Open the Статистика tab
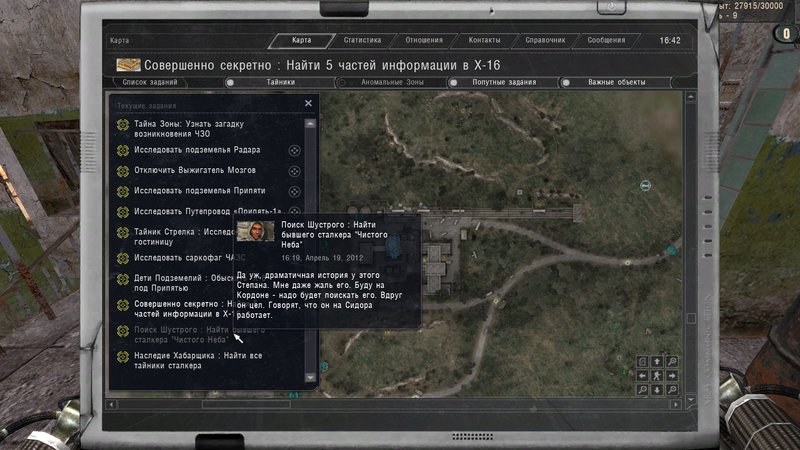 click(361, 41)
